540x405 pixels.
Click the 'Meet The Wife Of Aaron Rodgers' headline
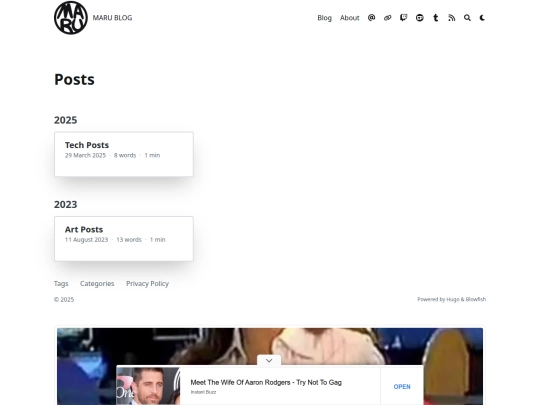click(x=266, y=382)
